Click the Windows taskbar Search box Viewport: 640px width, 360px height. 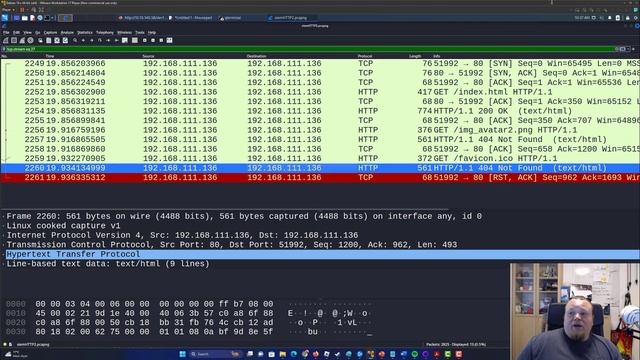(215, 354)
